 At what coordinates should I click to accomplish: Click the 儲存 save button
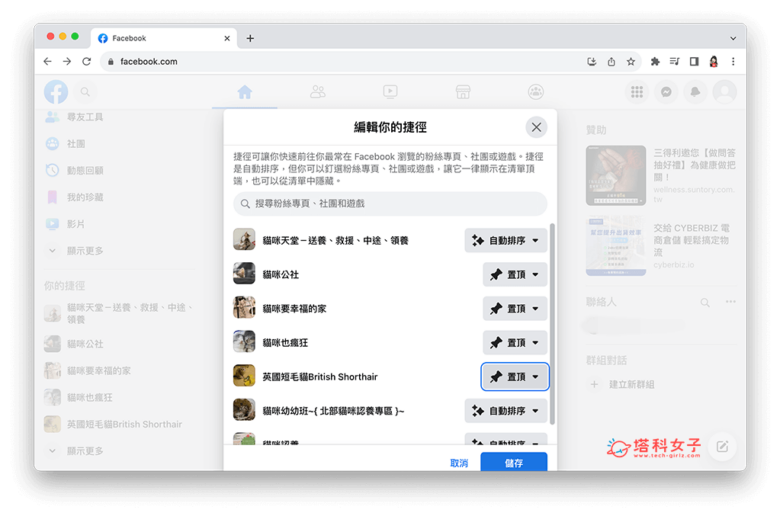pyautogui.click(x=513, y=463)
